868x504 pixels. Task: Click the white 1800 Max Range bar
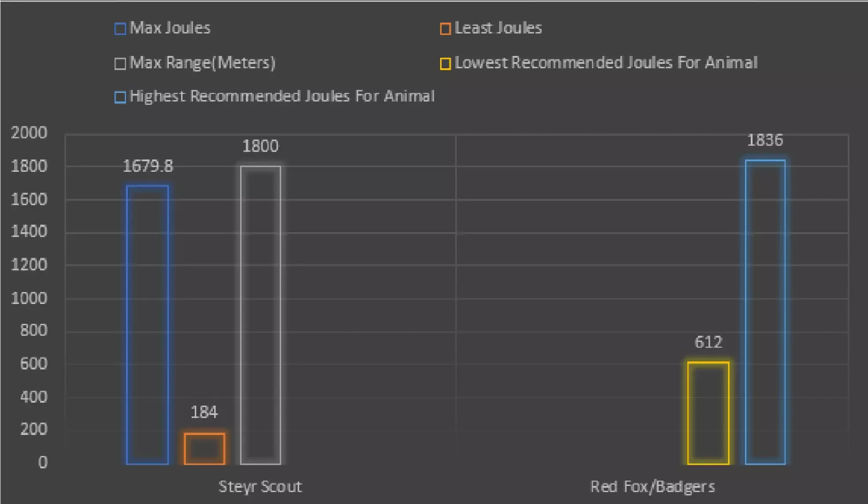(260, 315)
